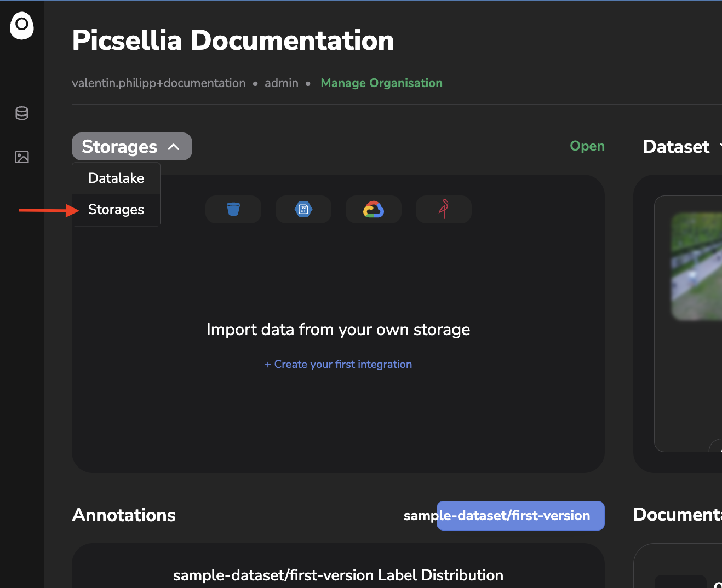Open the Dataset dropdown header
Image resolution: width=722 pixels, height=588 pixels.
pyautogui.click(x=682, y=147)
